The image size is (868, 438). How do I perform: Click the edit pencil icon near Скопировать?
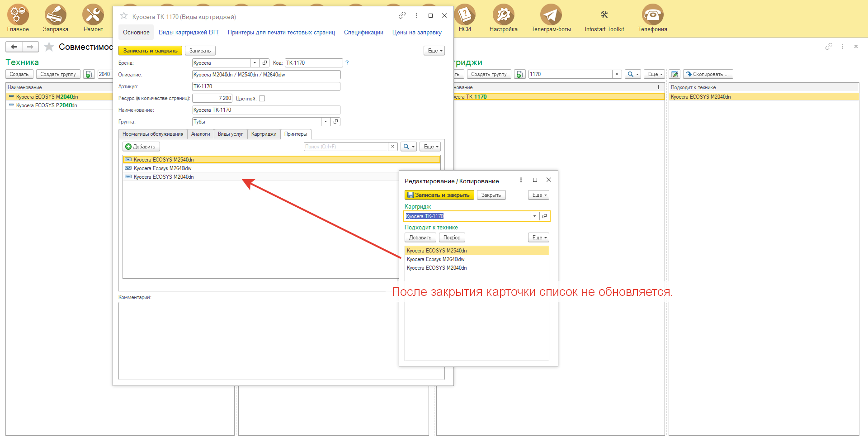coord(675,74)
